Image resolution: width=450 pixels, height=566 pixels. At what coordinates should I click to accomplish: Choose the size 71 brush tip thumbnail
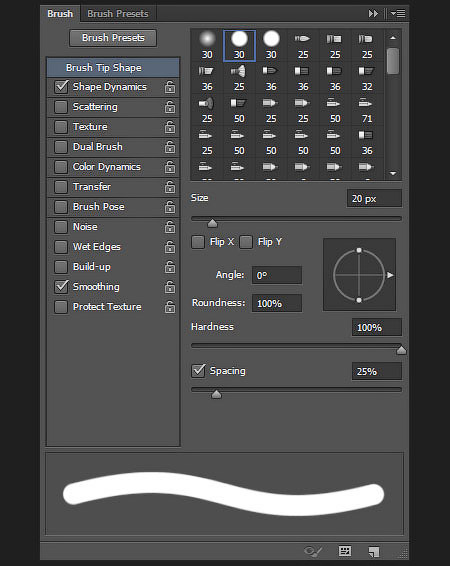pos(367,110)
